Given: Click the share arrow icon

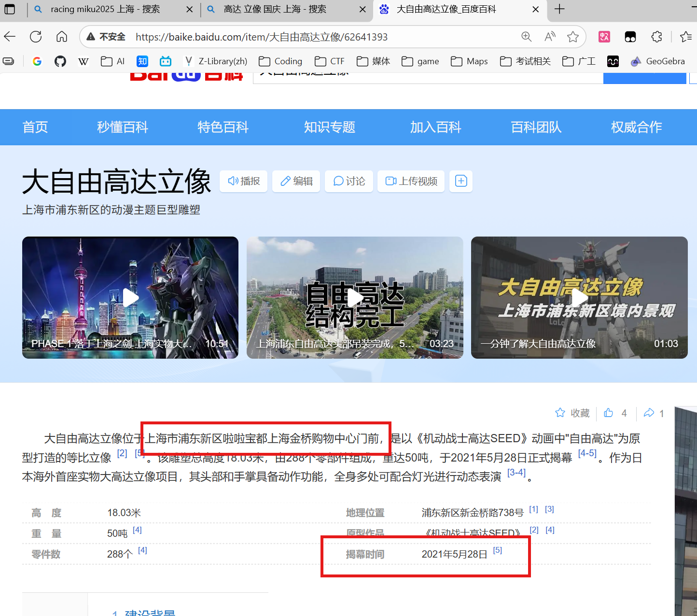Looking at the screenshot, I should coord(649,413).
